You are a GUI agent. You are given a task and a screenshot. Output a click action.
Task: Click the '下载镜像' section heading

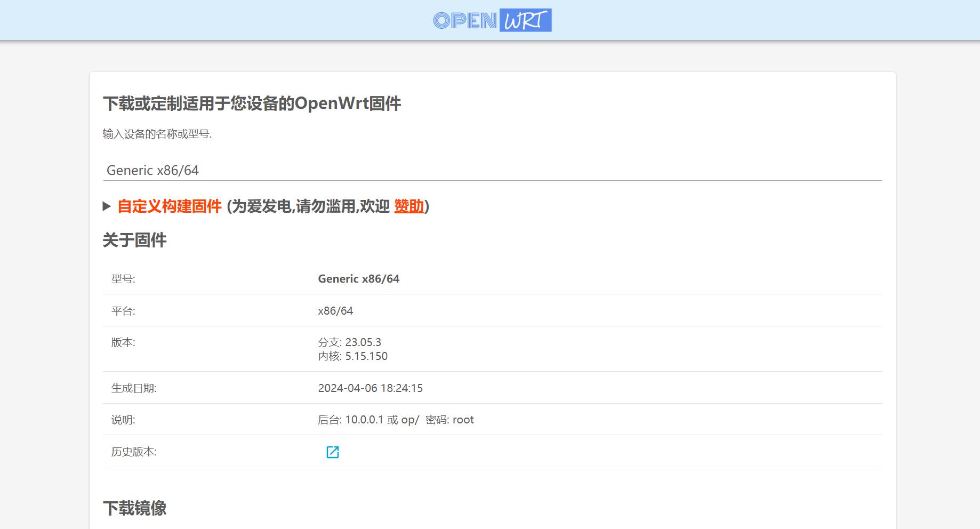(134, 508)
